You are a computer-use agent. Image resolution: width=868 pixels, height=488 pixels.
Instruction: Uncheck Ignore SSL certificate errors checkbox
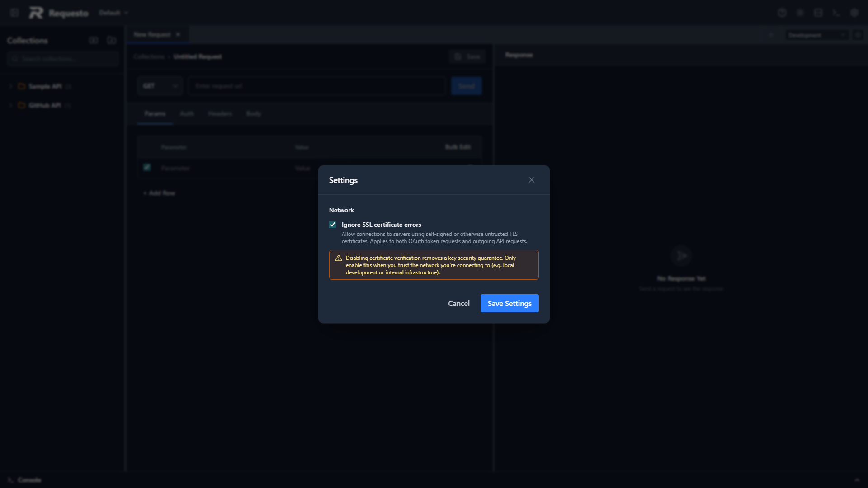pos(333,225)
